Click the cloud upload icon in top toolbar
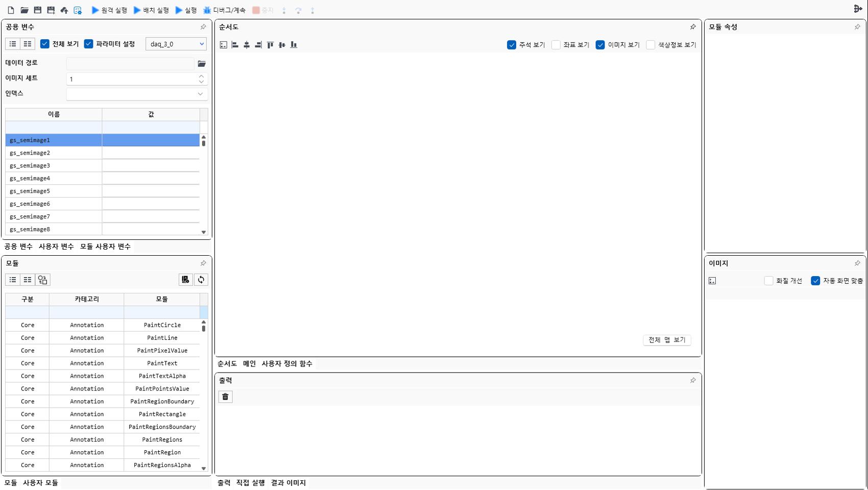 click(x=64, y=10)
